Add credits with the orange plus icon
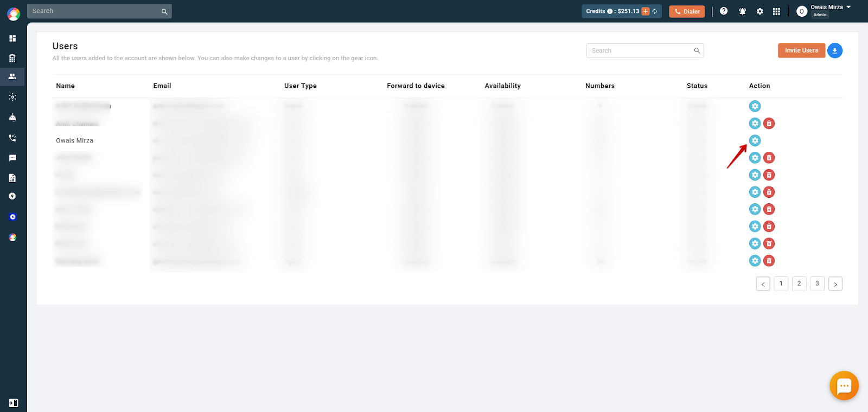Viewport: 868px width, 412px height. coord(646,11)
